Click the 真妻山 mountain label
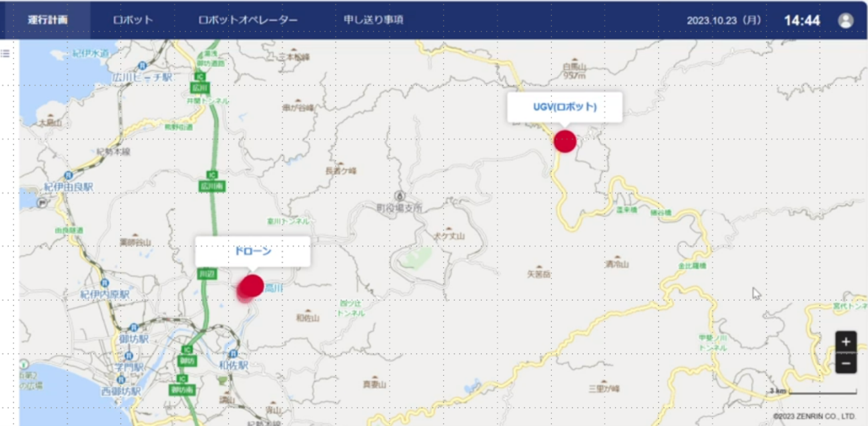Image resolution: width=868 pixels, height=426 pixels. click(x=374, y=385)
